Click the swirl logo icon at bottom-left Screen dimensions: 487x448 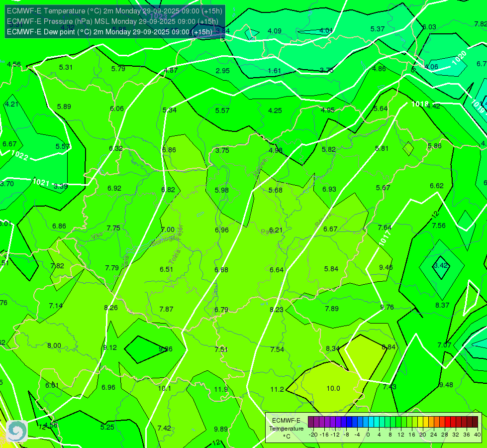(17, 431)
